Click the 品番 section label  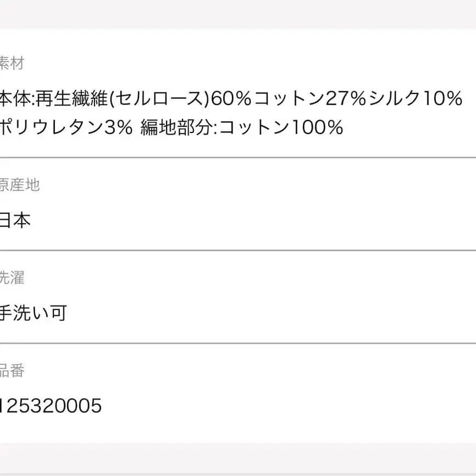tap(12, 371)
